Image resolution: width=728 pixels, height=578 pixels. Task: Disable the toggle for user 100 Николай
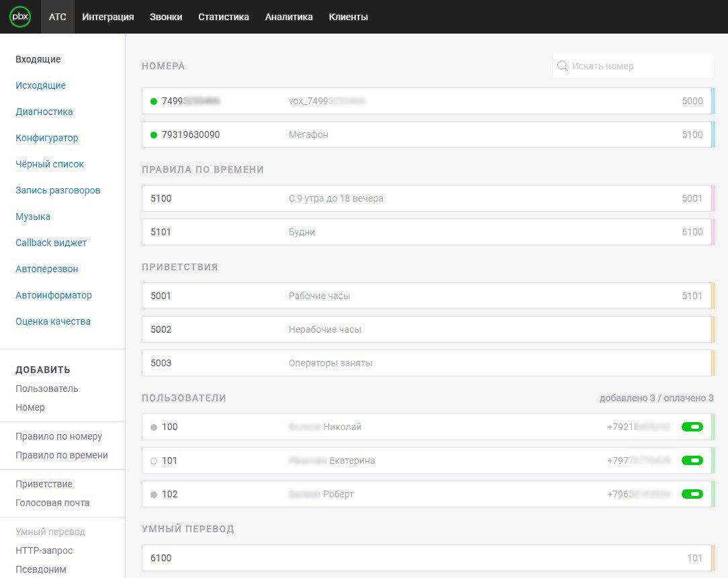click(692, 427)
